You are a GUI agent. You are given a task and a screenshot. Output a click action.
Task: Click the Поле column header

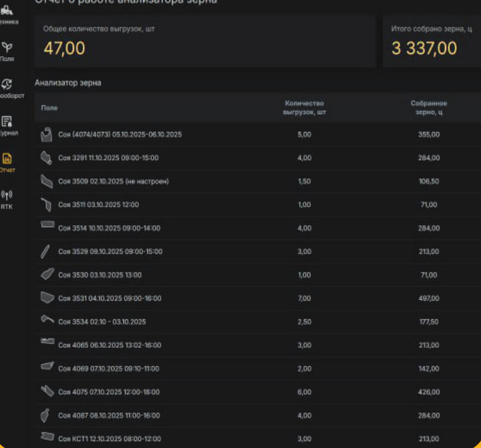click(x=49, y=108)
